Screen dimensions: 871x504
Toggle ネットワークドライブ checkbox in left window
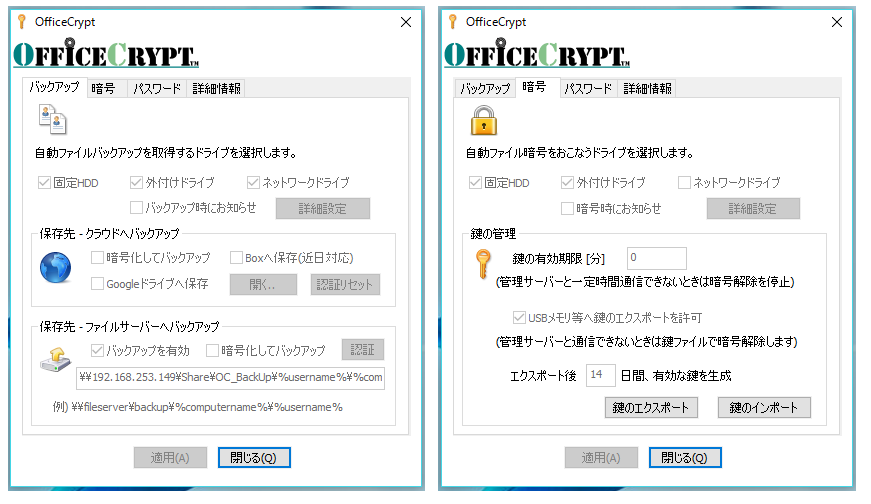pos(253,182)
